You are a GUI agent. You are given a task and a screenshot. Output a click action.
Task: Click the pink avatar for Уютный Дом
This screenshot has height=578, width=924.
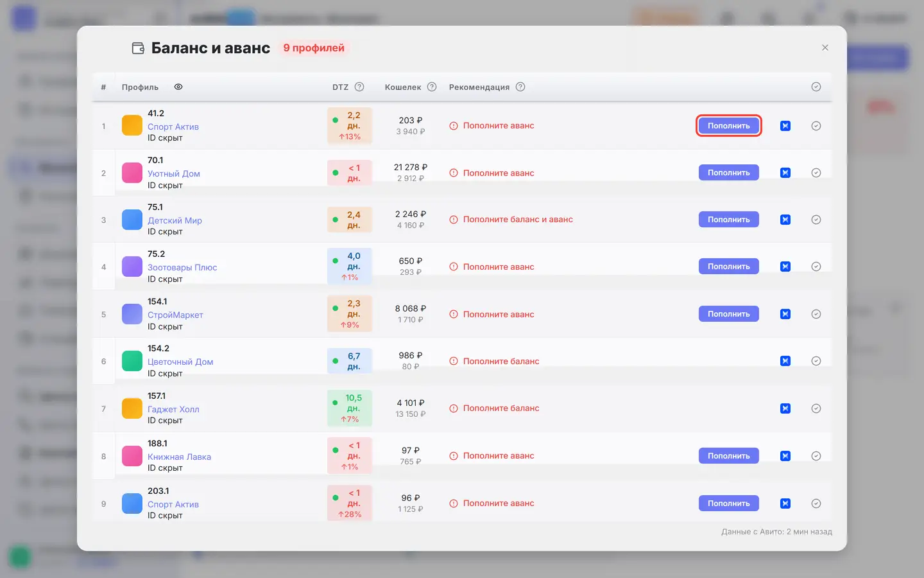click(132, 173)
